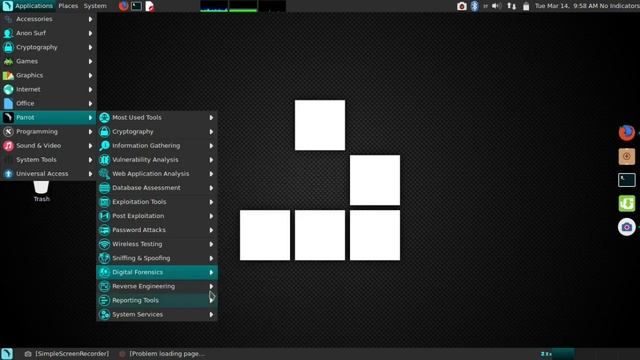
Task: Click the lock icon in the tray
Action: (x=526, y=6)
